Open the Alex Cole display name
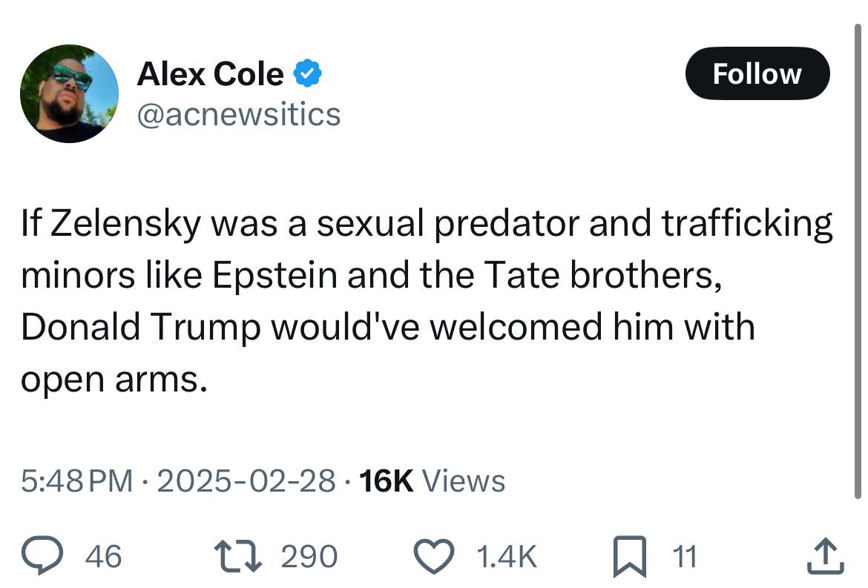 tap(211, 73)
